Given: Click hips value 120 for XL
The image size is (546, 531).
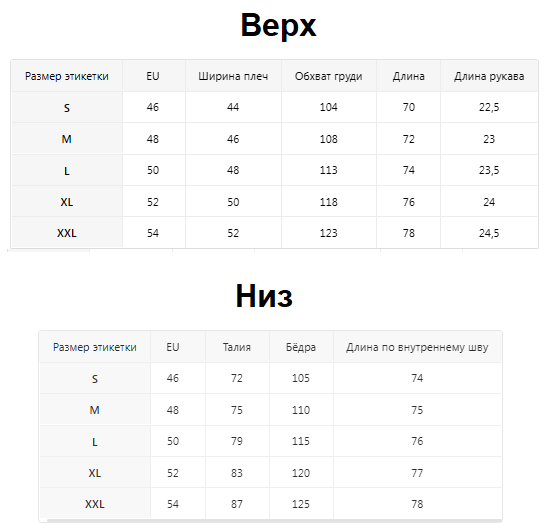Looking at the screenshot, I should (301, 473).
